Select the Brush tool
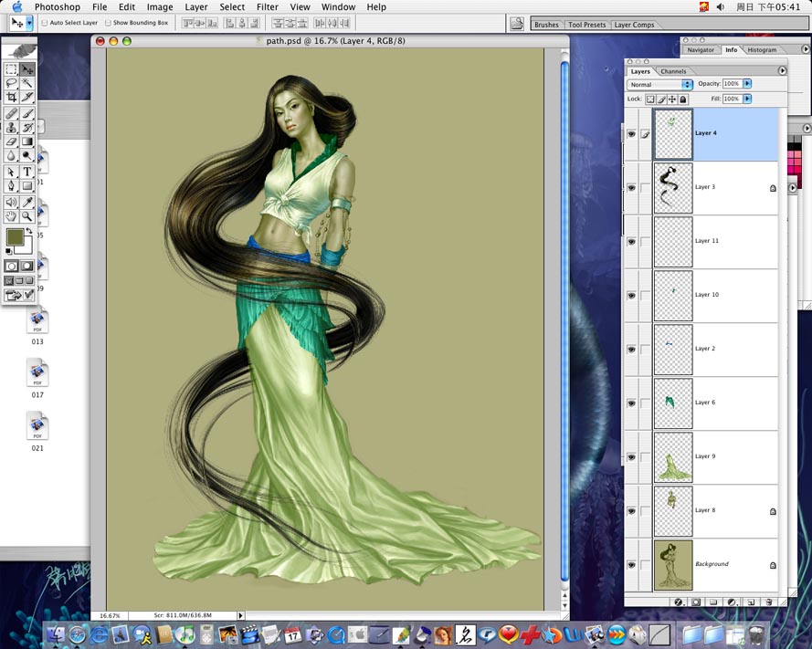 pyautogui.click(x=27, y=113)
